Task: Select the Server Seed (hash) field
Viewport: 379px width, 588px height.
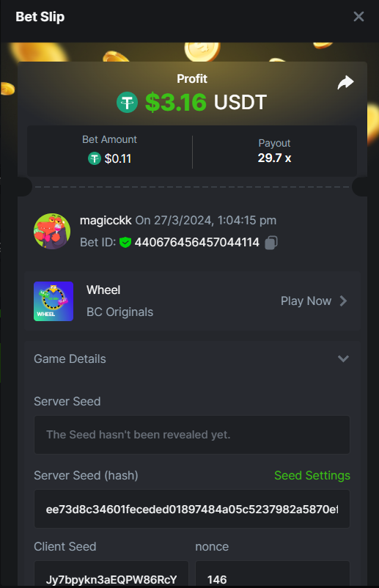Action: click(192, 509)
